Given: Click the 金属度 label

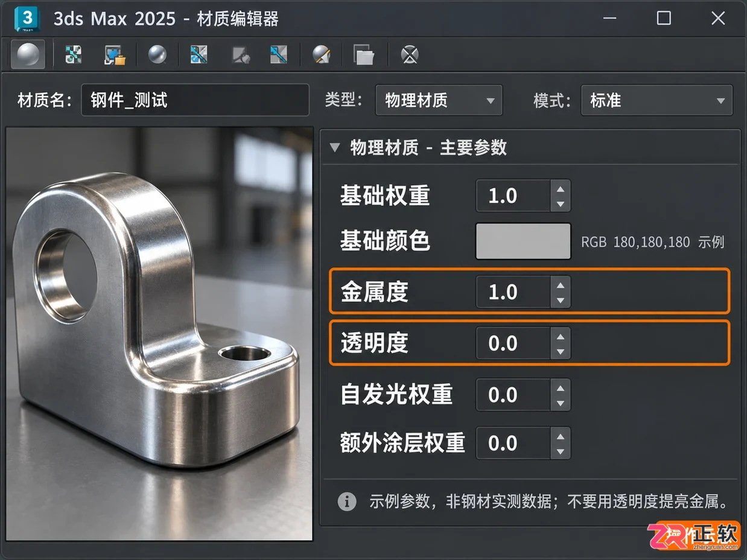Looking at the screenshot, I should [375, 292].
